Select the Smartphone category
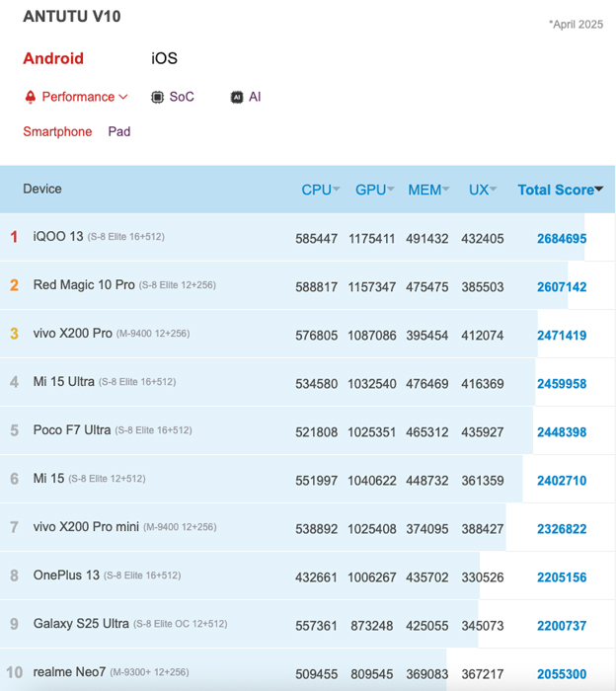The image size is (616, 691). point(57,131)
